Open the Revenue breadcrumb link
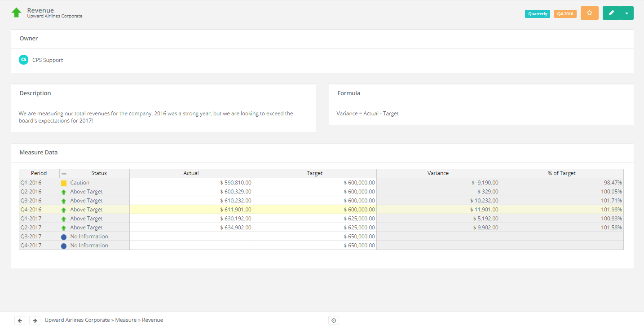This screenshot has width=644, height=329. pos(152,320)
